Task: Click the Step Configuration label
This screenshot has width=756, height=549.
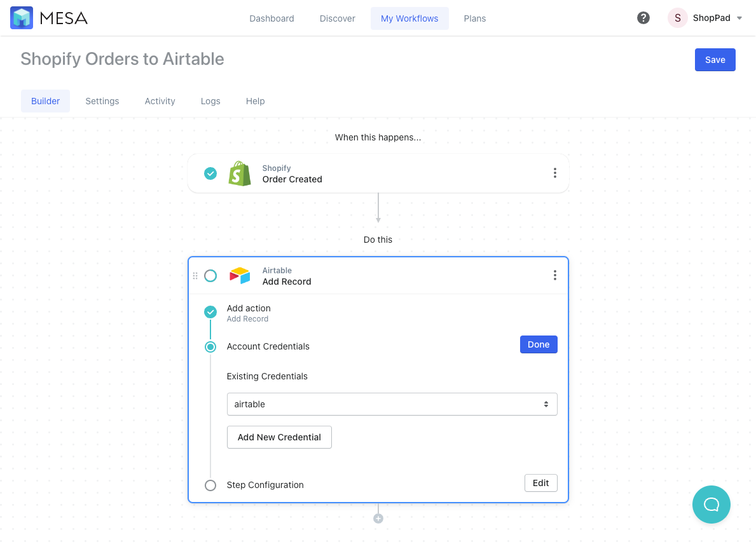Action: 265,485
